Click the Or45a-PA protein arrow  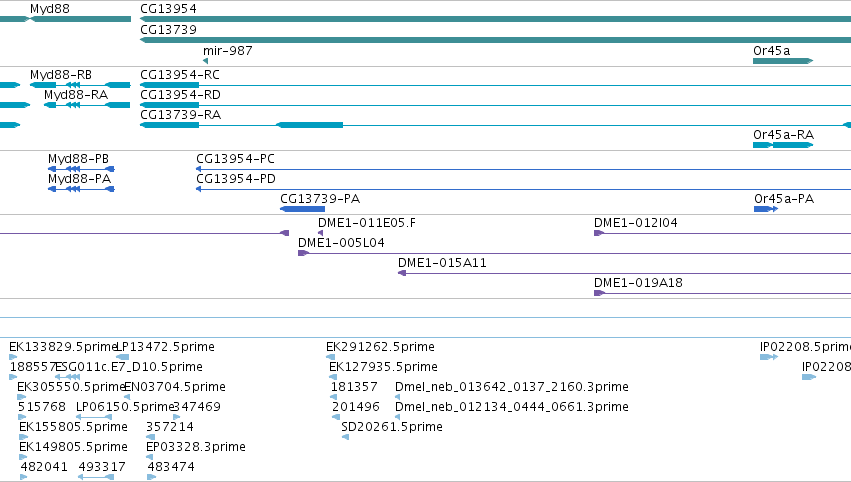766,209
